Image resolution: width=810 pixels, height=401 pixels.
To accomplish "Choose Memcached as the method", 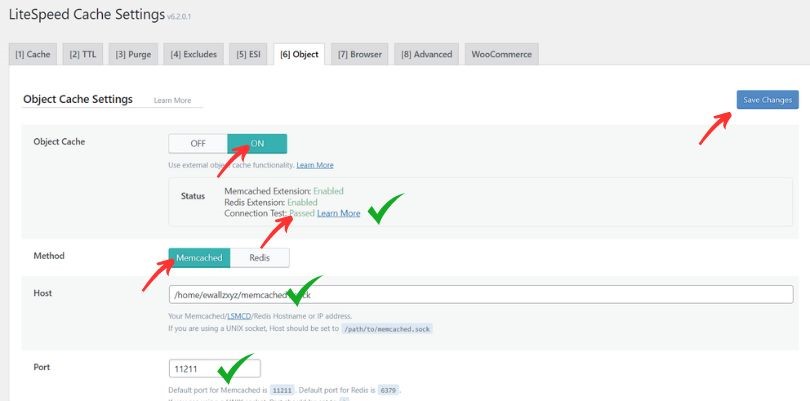I will coord(199,257).
